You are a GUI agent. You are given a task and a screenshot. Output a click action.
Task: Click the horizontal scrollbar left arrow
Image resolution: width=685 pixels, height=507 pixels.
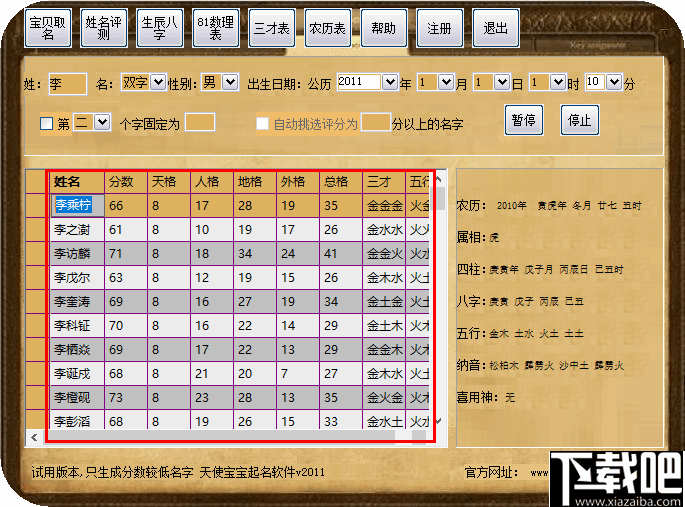[34, 437]
